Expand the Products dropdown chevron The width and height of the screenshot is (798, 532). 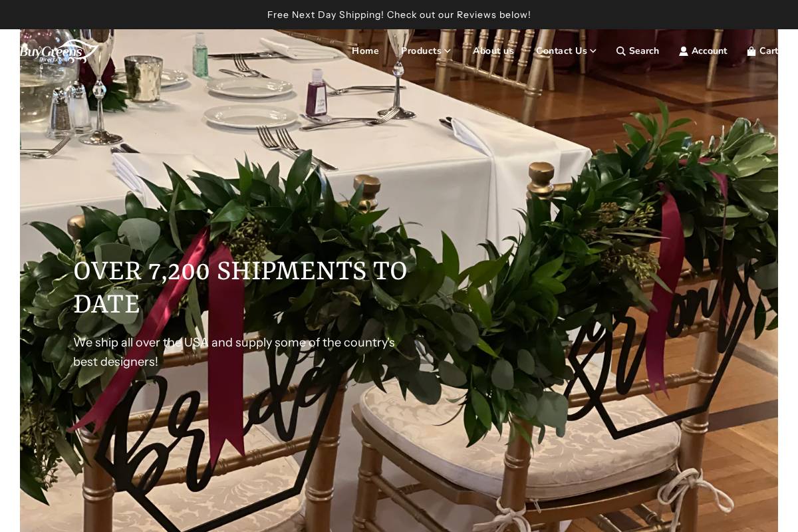[448, 51]
